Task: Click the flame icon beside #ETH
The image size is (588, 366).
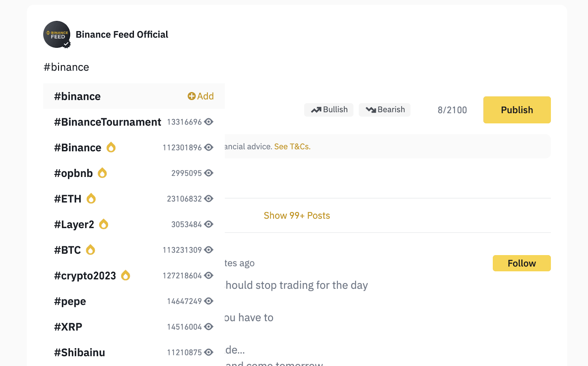Action: pos(91,199)
